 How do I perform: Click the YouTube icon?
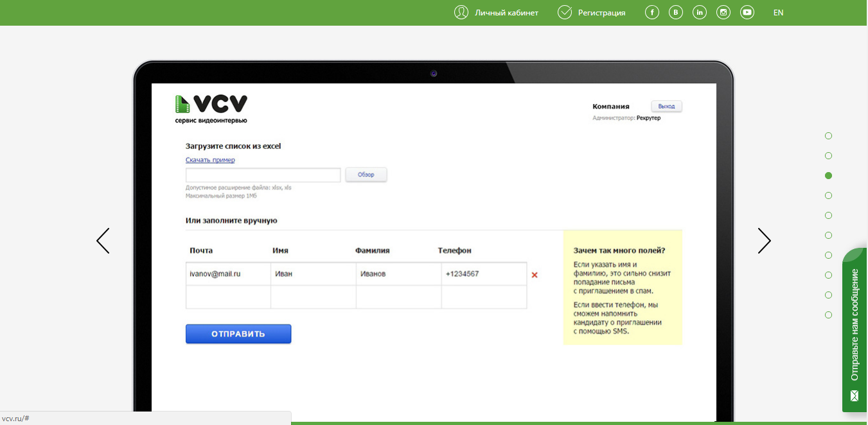(747, 12)
